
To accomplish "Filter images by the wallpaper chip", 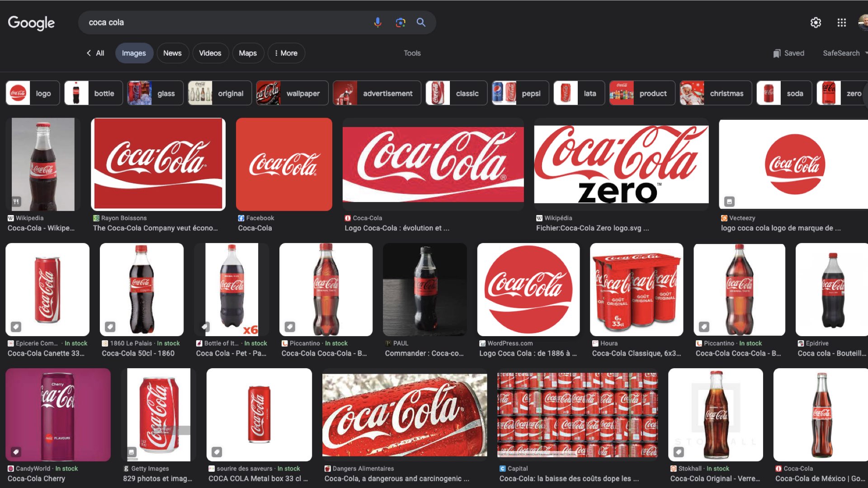I will (x=292, y=93).
